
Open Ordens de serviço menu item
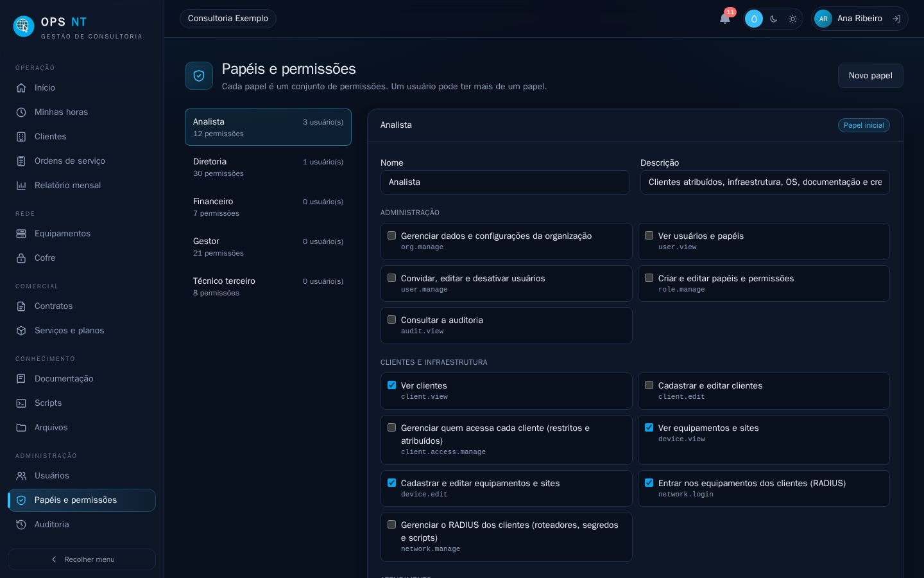point(81,161)
